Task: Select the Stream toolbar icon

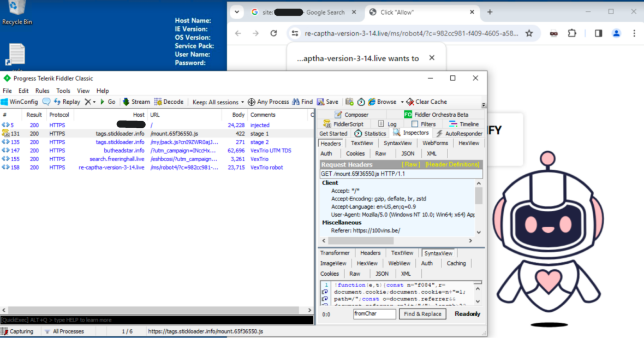Action: click(136, 102)
